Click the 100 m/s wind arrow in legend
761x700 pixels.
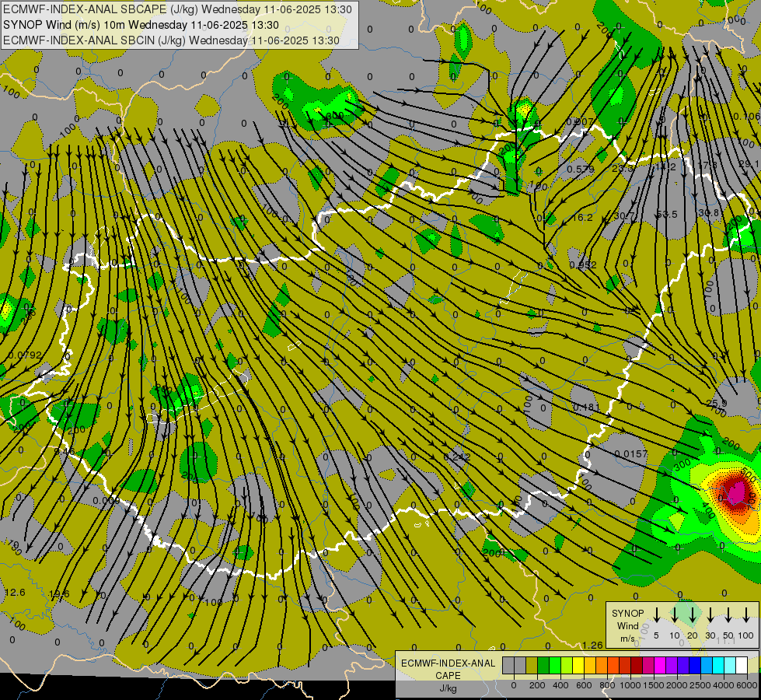pos(746,615)
